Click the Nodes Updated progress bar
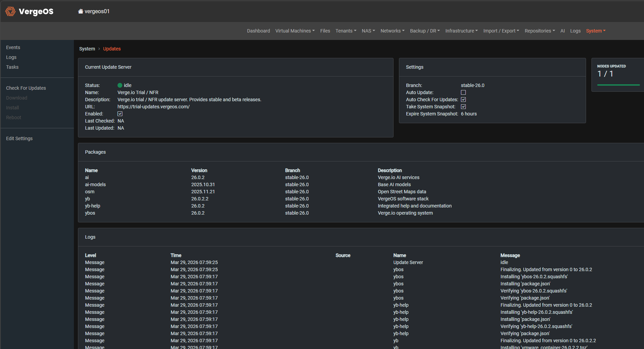The image size is (644, 349). click(x=618, y=85)
